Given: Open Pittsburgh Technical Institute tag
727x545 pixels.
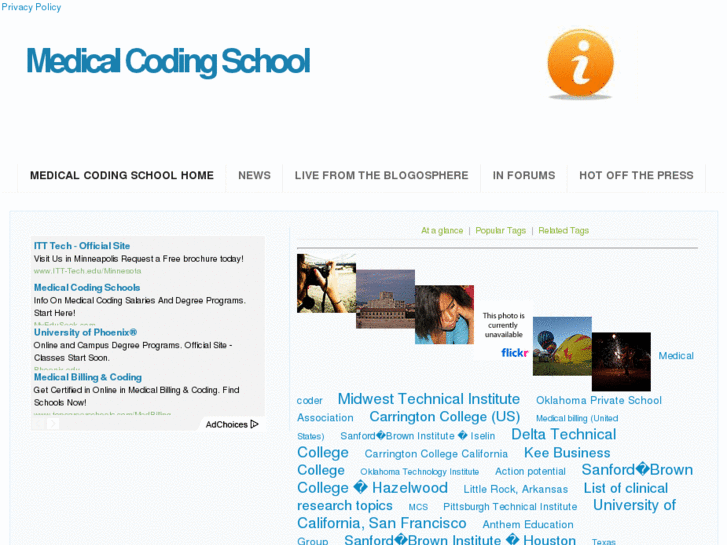Looking at the screenshot, I should coord(510,507).
